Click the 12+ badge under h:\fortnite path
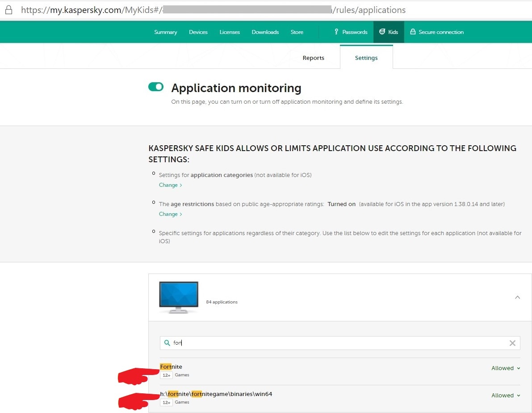Viewport: 532px width, 413px height. [166, 402]
